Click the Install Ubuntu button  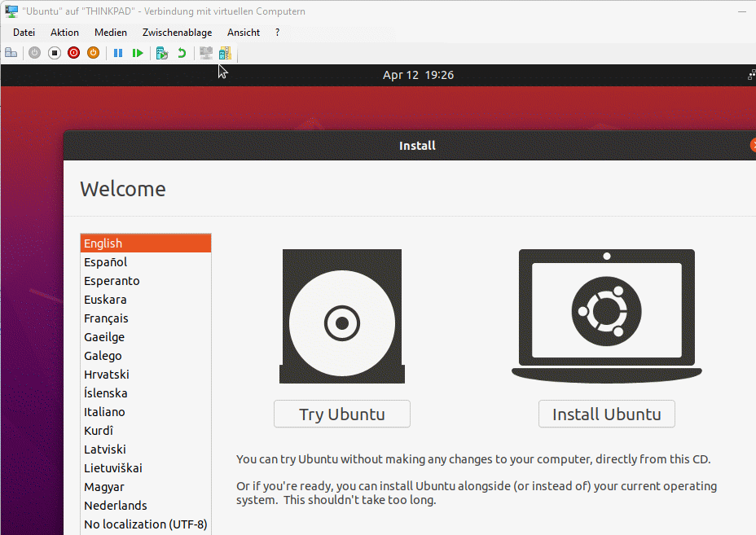click(x=607, y=414)
